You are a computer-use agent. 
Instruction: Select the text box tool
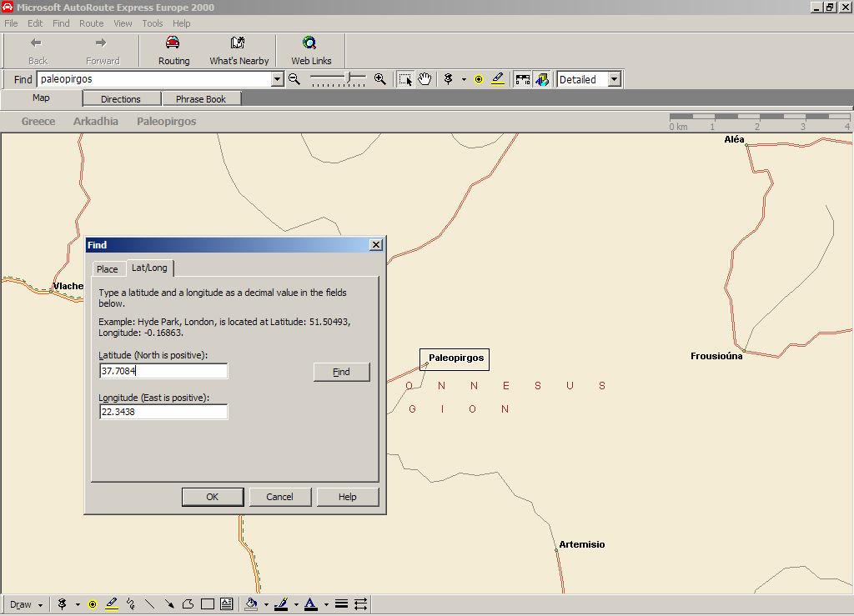pyautogui.click(x=227, y=604)
